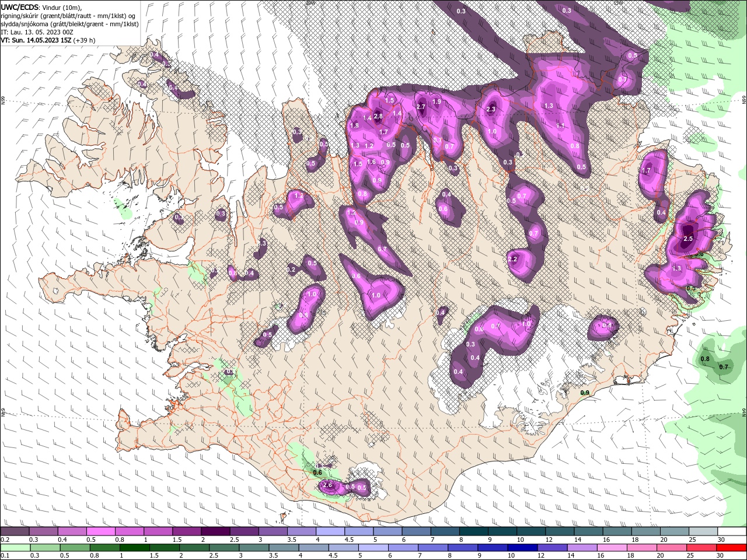Click the 2.6 value on the southern glacier

point(327,485)
